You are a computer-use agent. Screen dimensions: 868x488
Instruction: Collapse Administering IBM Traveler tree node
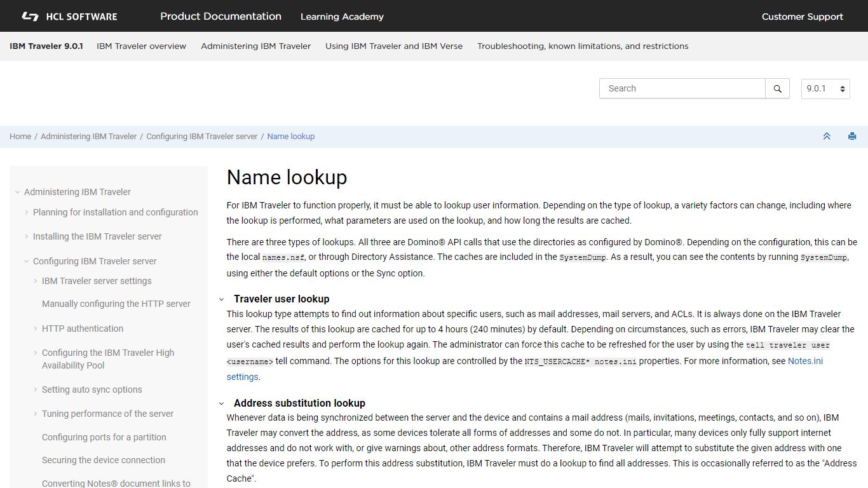(18, 192)
